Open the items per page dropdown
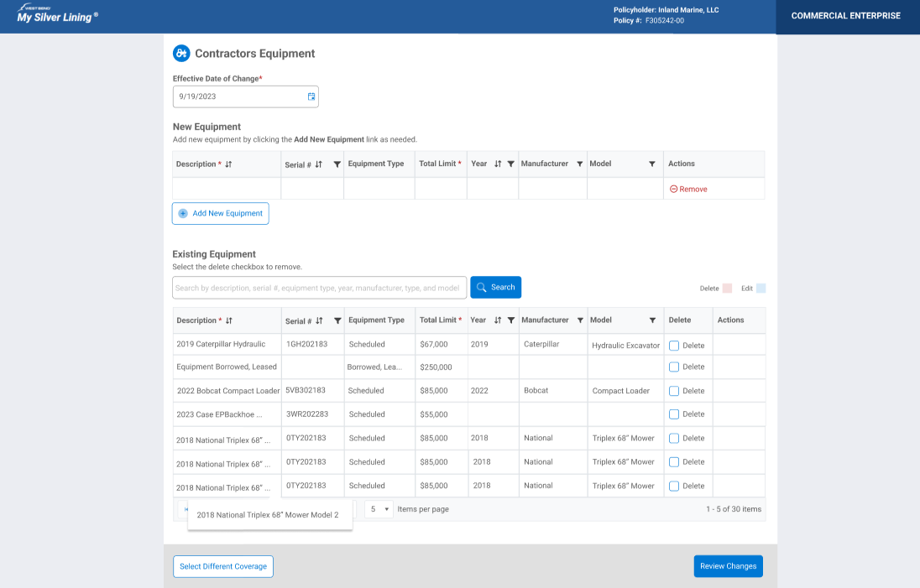Image resolution: width=920 pixels, height=588 pixels. (379, 509)
